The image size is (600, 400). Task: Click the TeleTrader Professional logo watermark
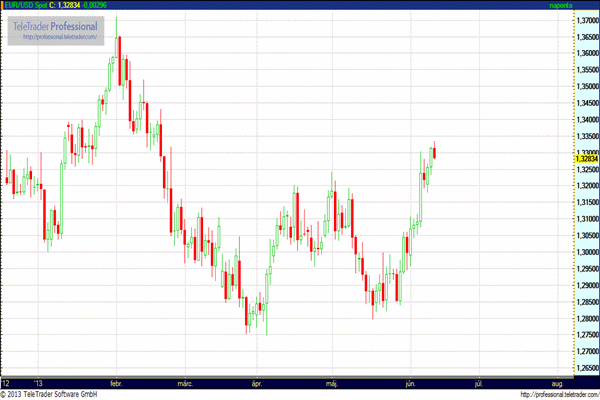tap(55, 24)
